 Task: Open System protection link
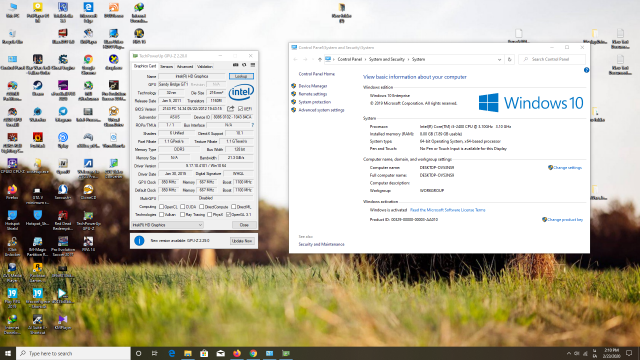tap(315, 102)
